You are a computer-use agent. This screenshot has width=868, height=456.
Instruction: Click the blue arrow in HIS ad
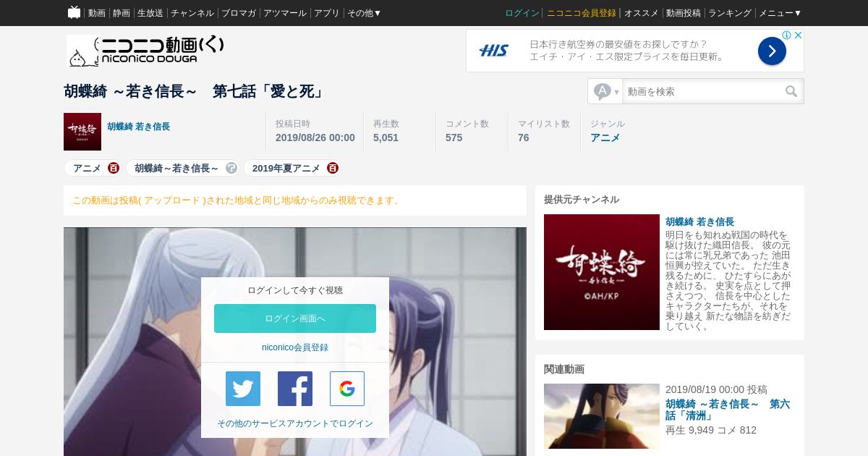(772, 51)
